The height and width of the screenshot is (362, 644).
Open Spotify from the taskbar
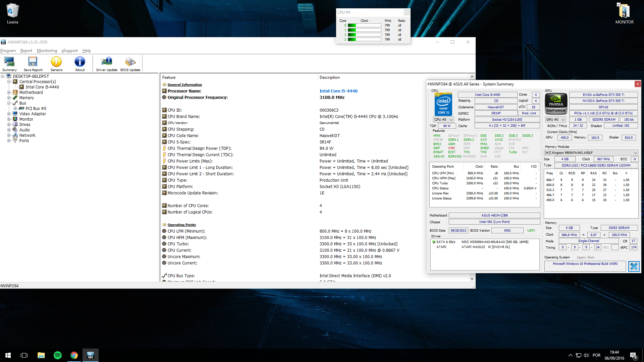pyautogui.click(x=58, y=355)
